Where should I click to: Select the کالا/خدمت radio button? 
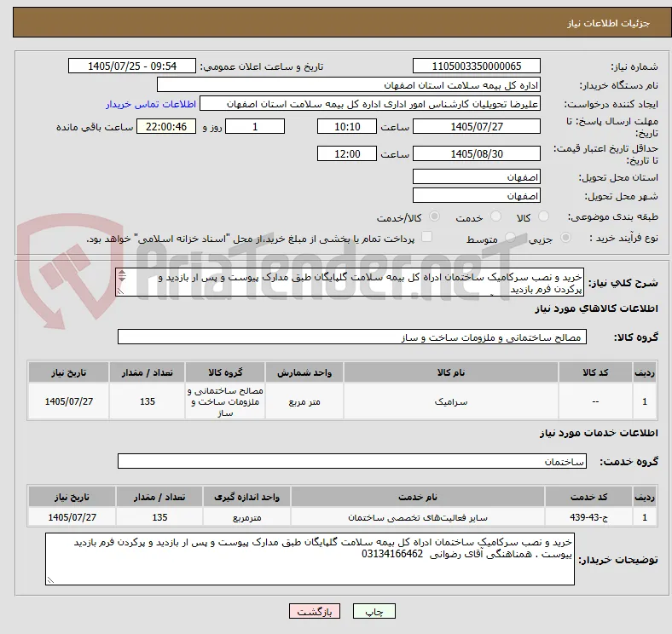pos(435,216)
